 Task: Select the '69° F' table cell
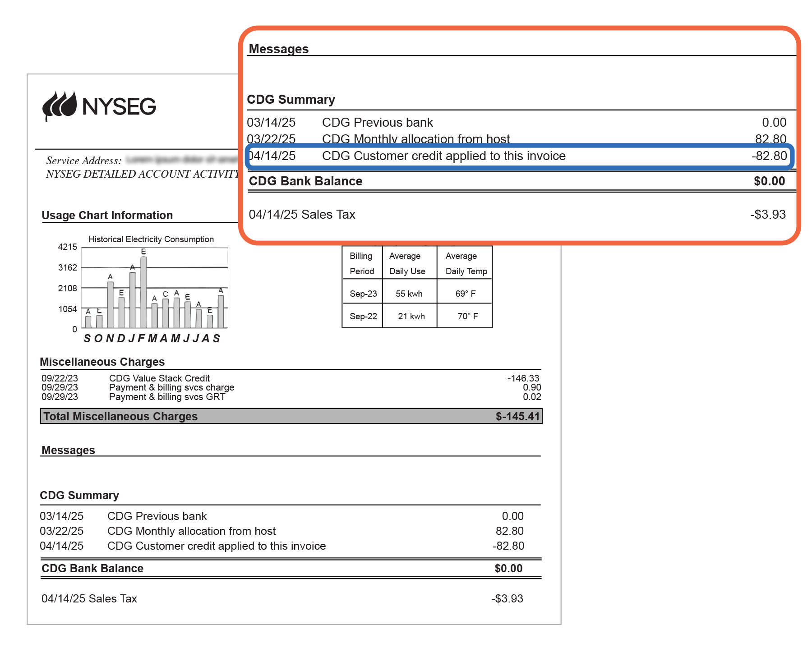click(466, 294)
